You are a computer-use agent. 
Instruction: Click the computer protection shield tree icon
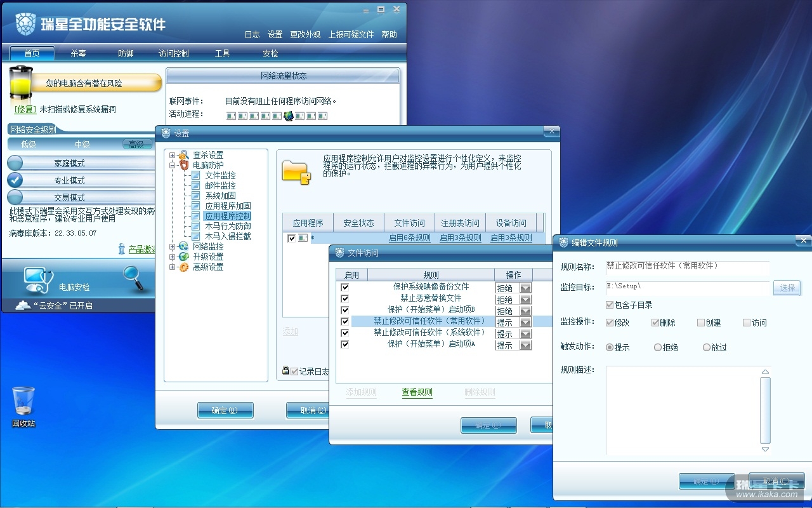point(184,165)
